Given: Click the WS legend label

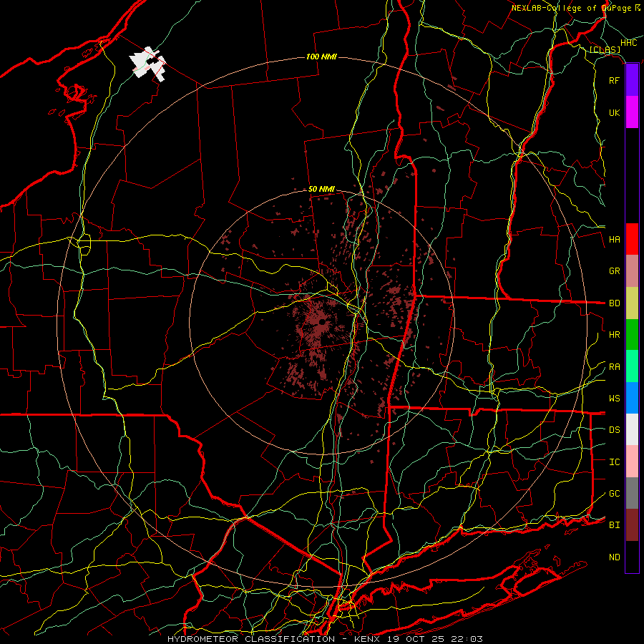Looking at the screenshot, I should [x=615, y=399].
